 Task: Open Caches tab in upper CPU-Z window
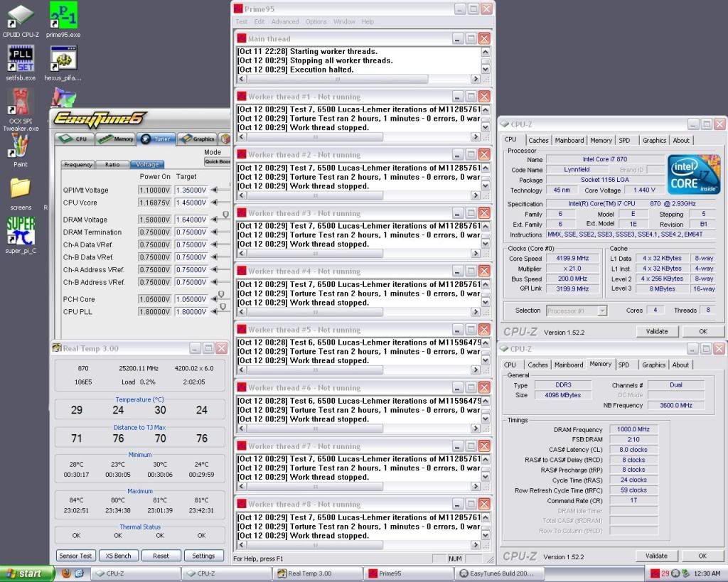coord(538,140)
